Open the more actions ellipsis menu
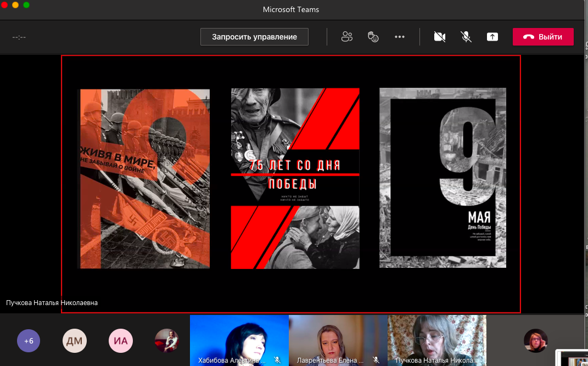This screenshot has width=588, height=366. (x=400, y=37)
